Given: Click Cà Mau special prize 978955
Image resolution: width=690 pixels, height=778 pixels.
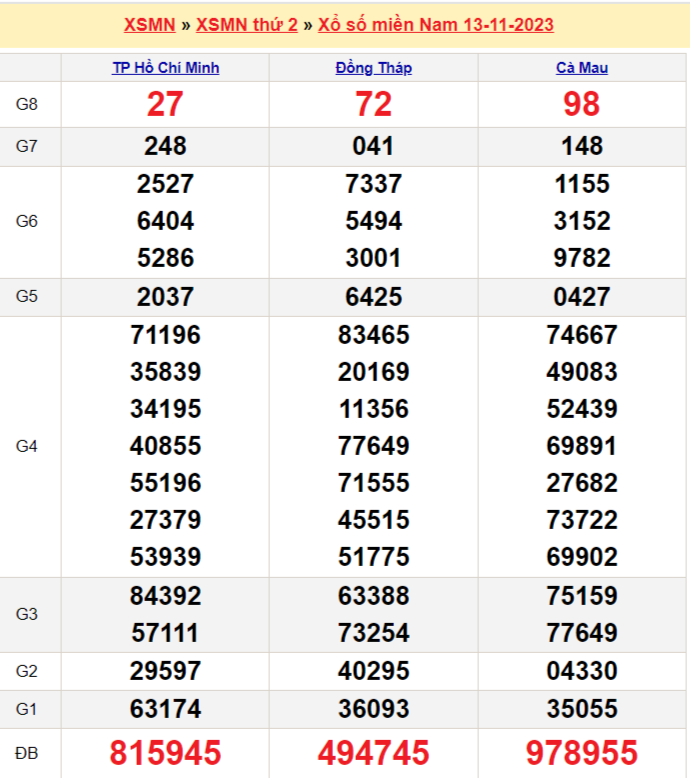Looking at the screenshot, I should coord(582,752).
